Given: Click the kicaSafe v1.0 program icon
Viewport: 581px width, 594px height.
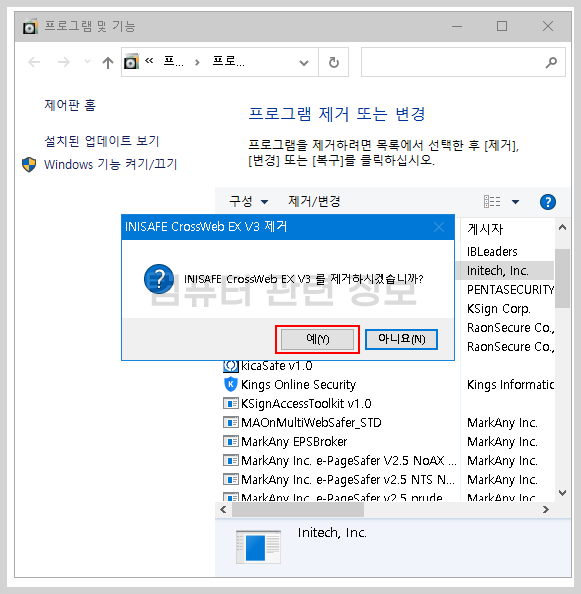Looking at the screenshot, I should (231, 366).
